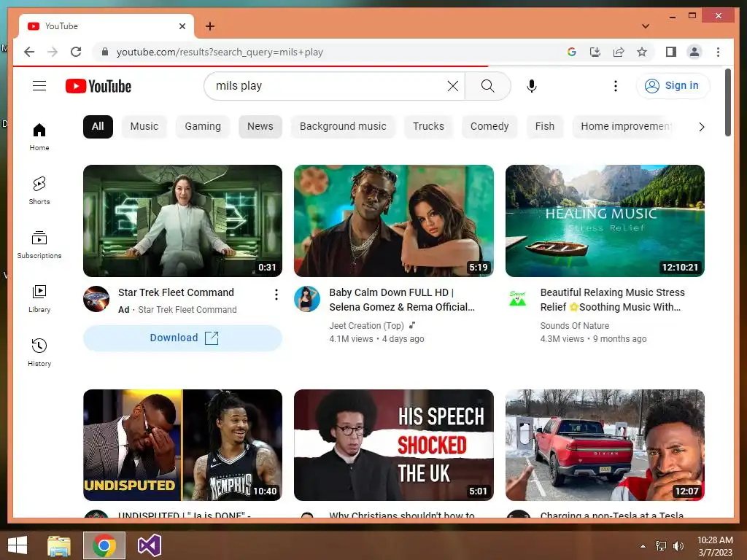Clear the search box with X icon

coord(452,86)
